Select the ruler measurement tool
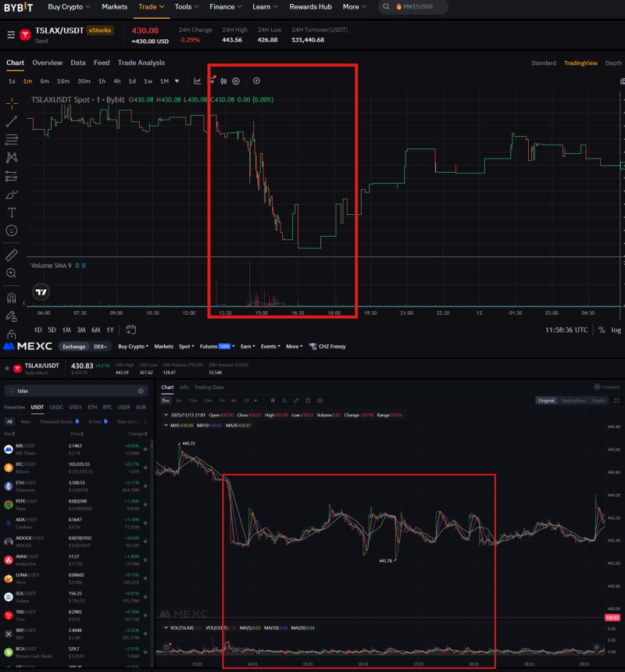The height and width of the screenshot is (672, 625). click(11, 253)
